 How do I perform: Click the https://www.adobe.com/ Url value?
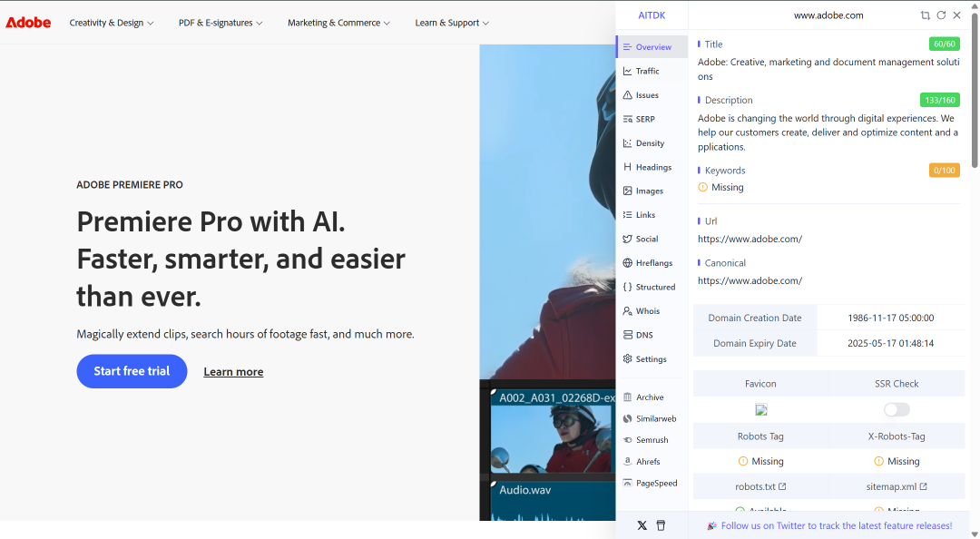pos(750,239)
